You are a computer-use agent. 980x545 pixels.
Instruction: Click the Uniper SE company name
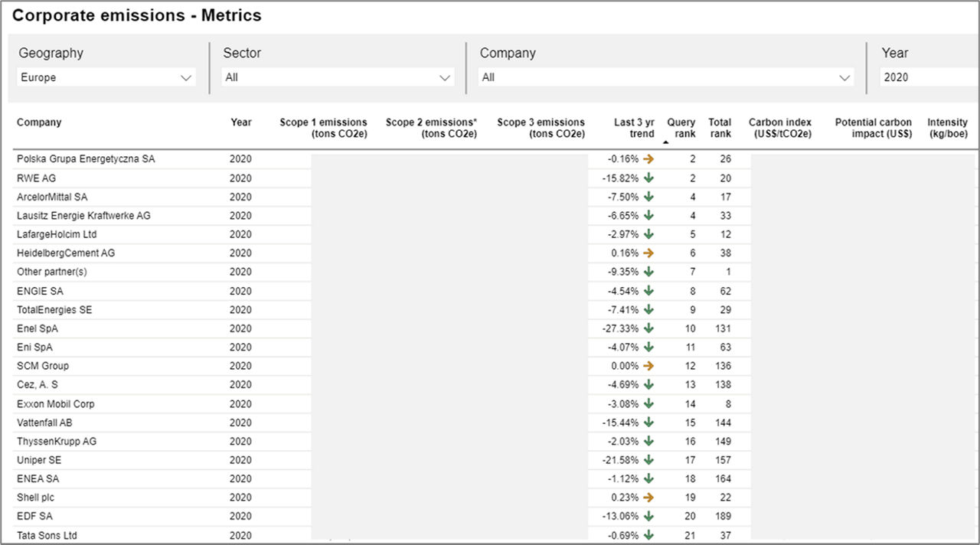tap(39, 460)
